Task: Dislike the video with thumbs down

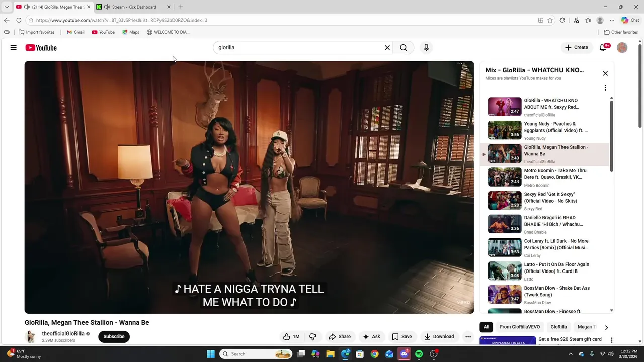Action: click(312, 337)
